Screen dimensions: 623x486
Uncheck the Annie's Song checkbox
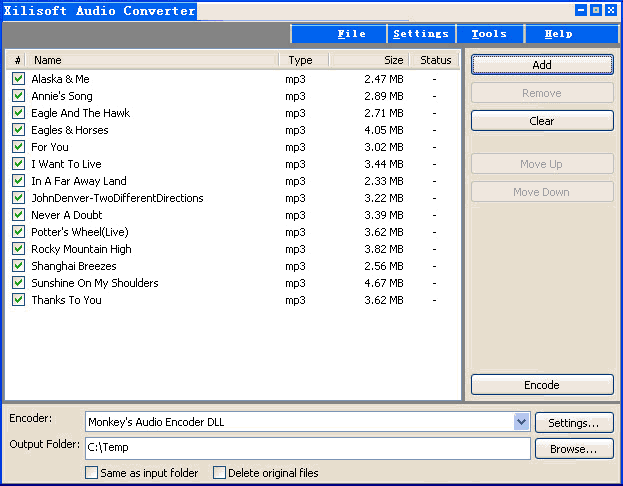coord(18,96)
